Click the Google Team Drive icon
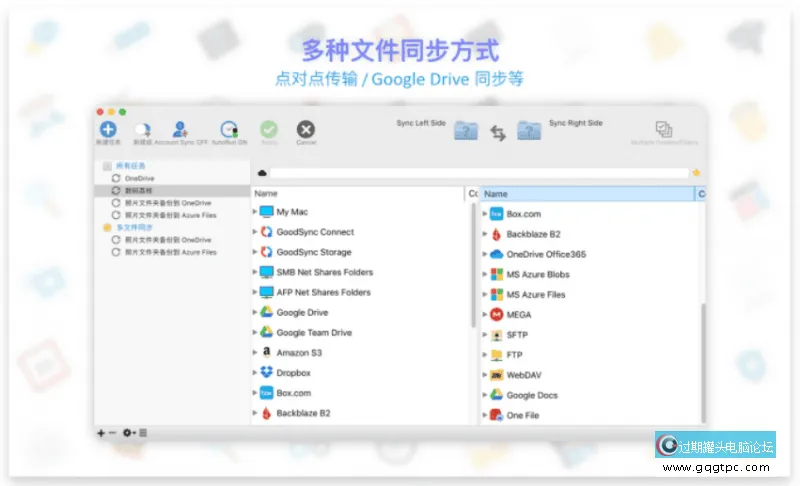The image size is (800, 486). (x=266, y=332)
